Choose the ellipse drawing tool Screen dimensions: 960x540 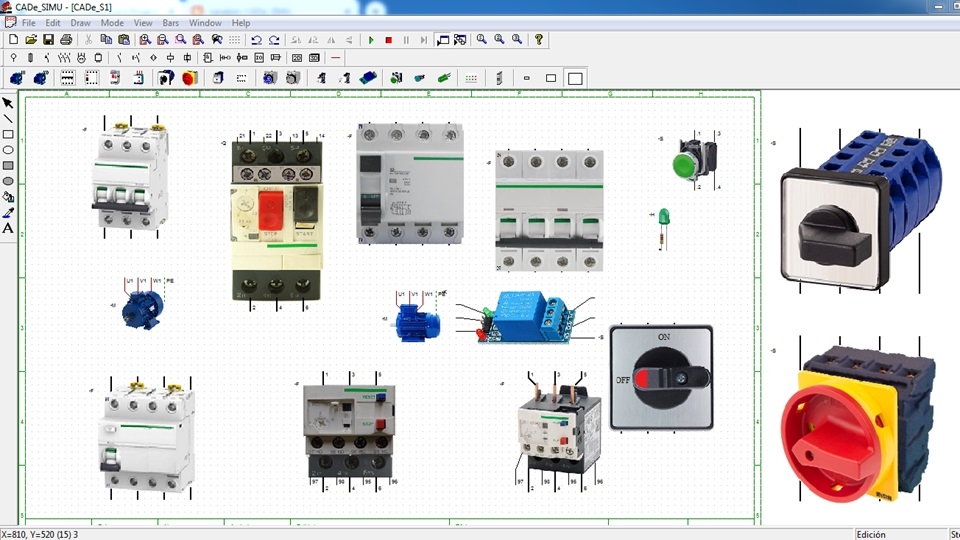pos(8,150)
